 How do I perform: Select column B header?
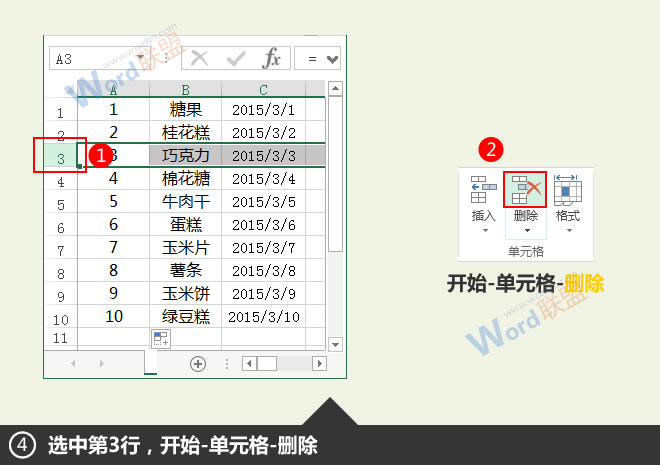(185, 89)
